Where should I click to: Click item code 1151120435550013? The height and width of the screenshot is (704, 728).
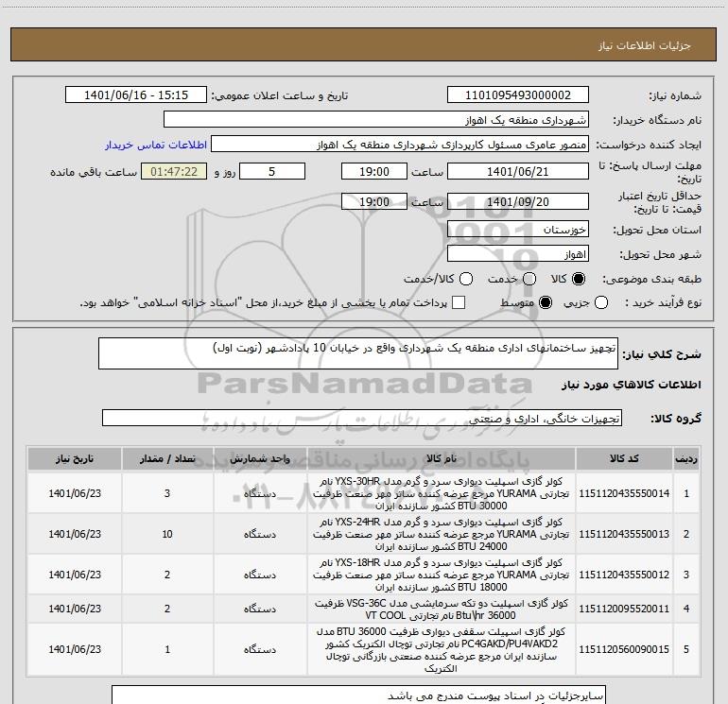[624, 534]
